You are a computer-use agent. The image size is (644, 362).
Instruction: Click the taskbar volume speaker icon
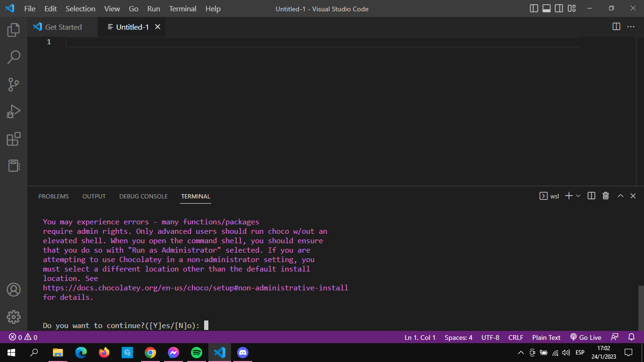(566, 353)
